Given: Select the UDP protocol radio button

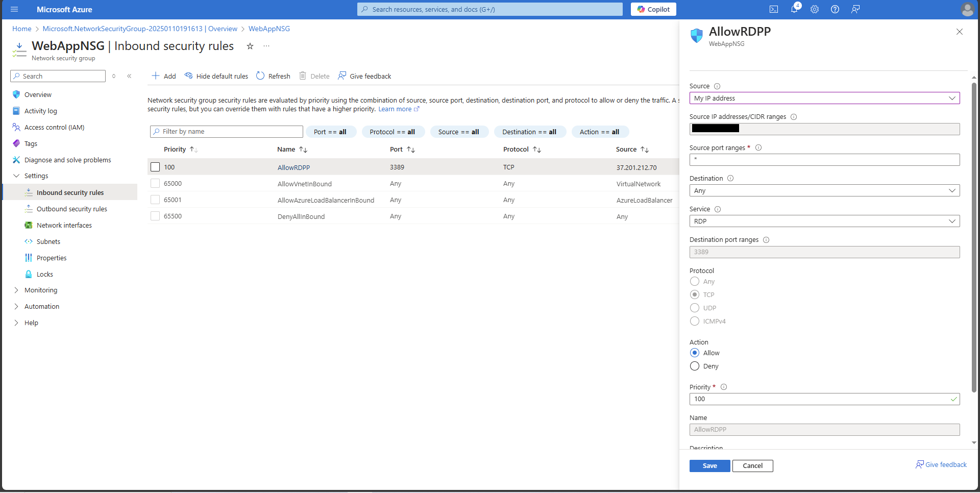Looking at the screenshot, I should [x=695, y=308].
